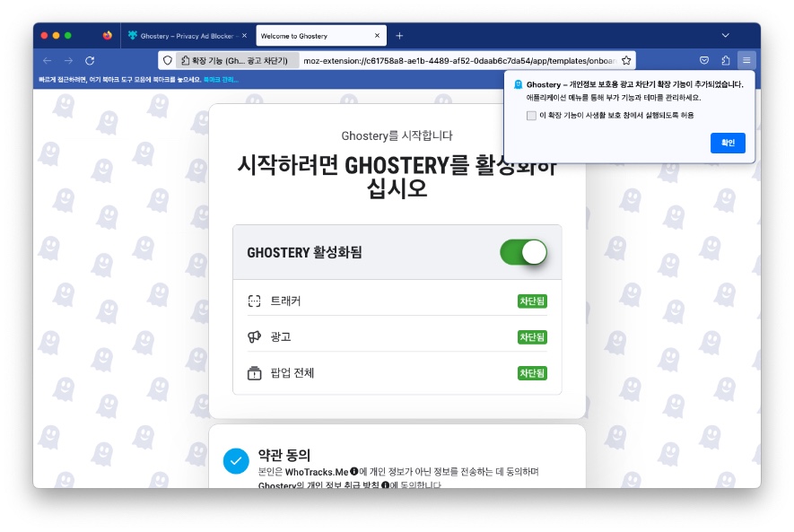Expand the list all tabs chevron
This screenshot has width=794, height=532.
[725, 35]
